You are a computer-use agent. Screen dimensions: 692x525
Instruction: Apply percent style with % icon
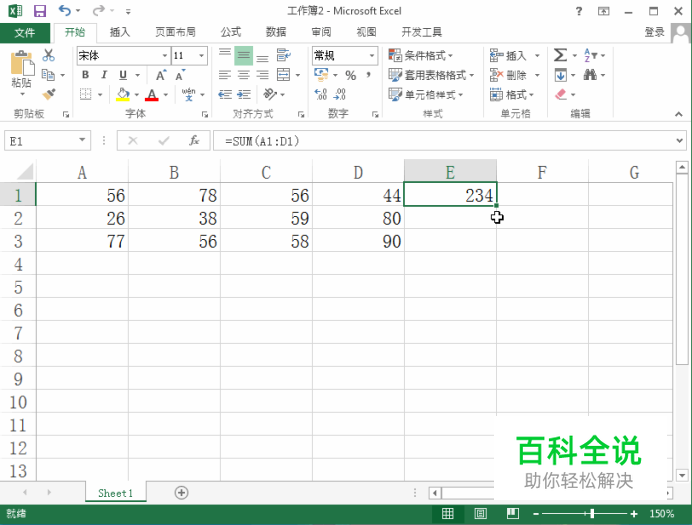pyautogui.click(x=351, y=75)
